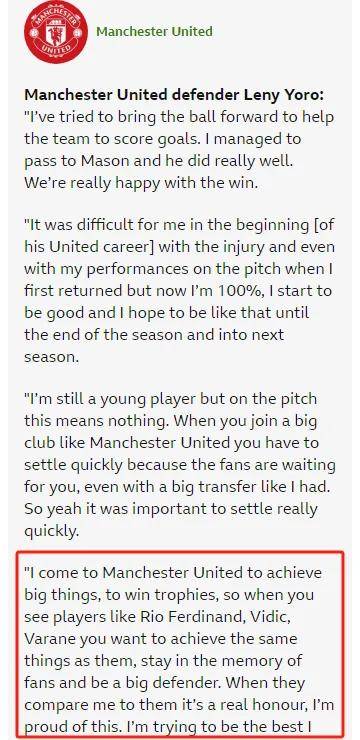
Task: Click the line 'We're really happy with the win'
Action: [x=141, y=183]
